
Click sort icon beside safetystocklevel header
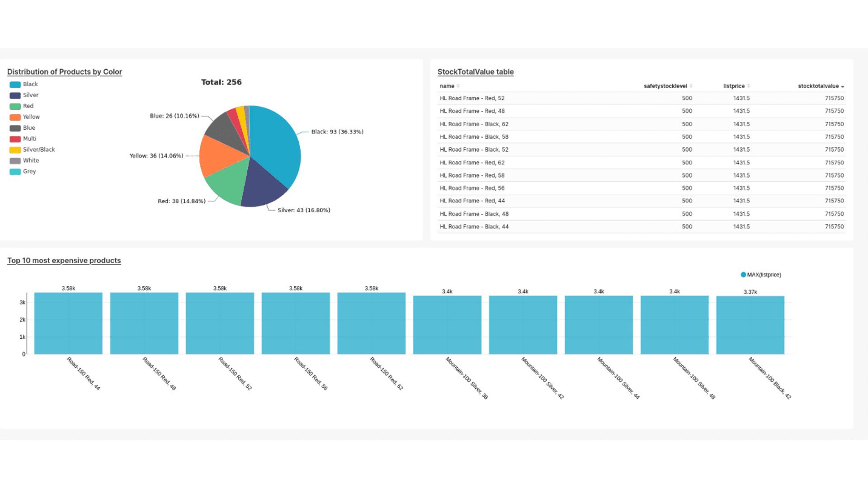click(691, 86)
